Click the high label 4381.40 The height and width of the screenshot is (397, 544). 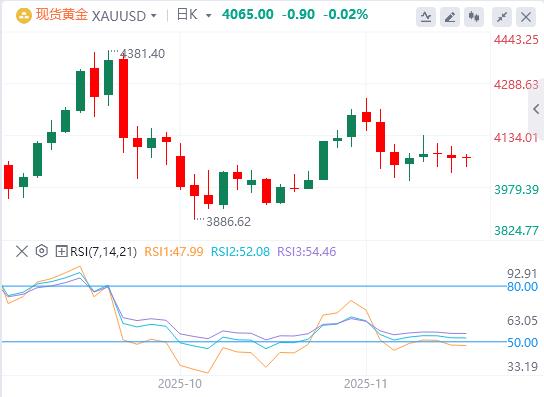coord(142,54)
